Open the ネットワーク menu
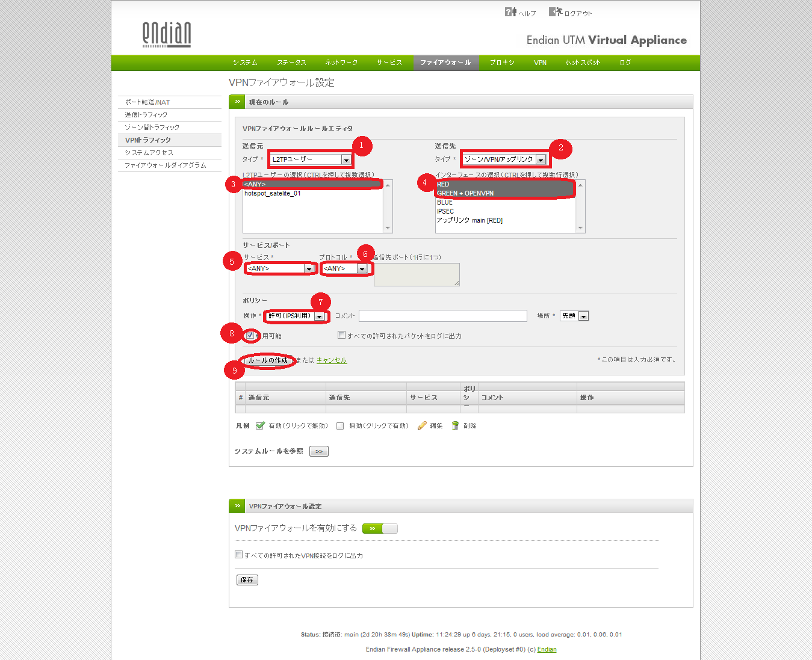Image resolution: width=812 pixels, height=660 pixels. pyautogui.click(x=341, y=63)
